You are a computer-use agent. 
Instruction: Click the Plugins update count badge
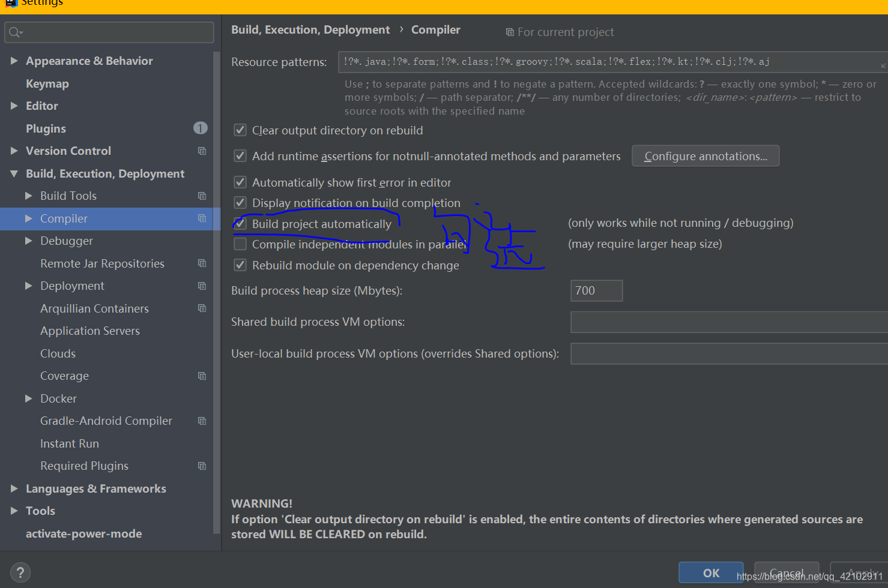[x=201, y=128]
